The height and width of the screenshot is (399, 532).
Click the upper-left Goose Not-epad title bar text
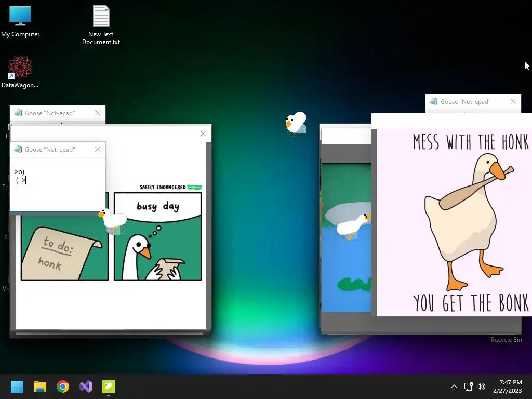(x=50, y=113)
